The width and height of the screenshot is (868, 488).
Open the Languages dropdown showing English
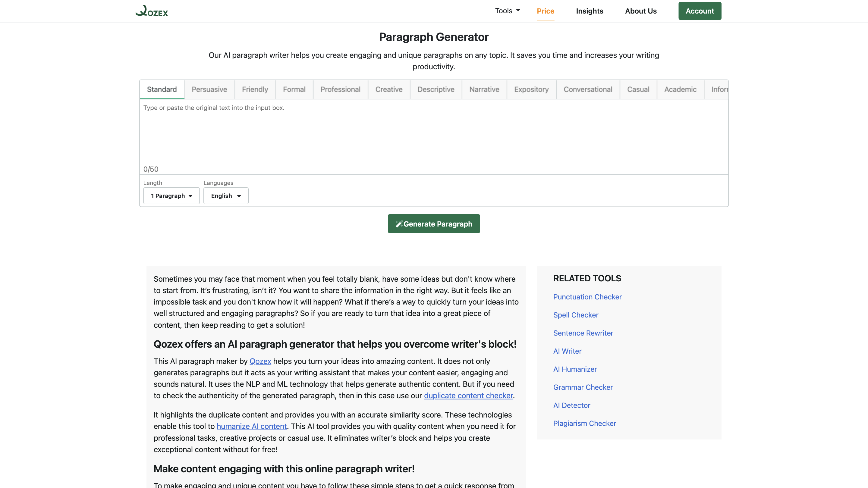(225, 196)
